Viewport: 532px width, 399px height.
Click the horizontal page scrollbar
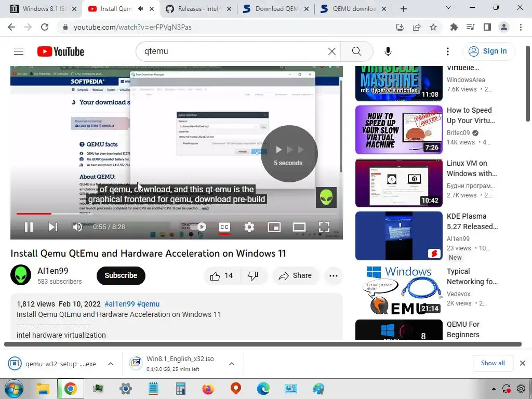click(262, 344)
